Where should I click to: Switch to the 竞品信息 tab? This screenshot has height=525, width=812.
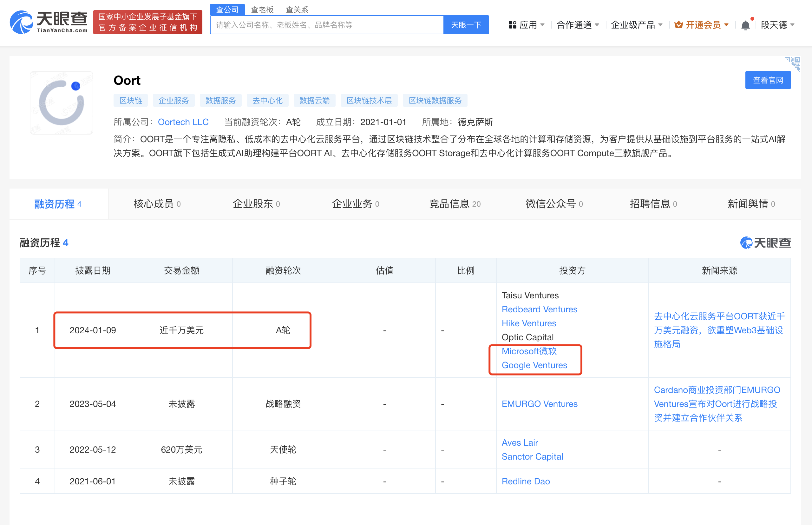tap(455, 204)
